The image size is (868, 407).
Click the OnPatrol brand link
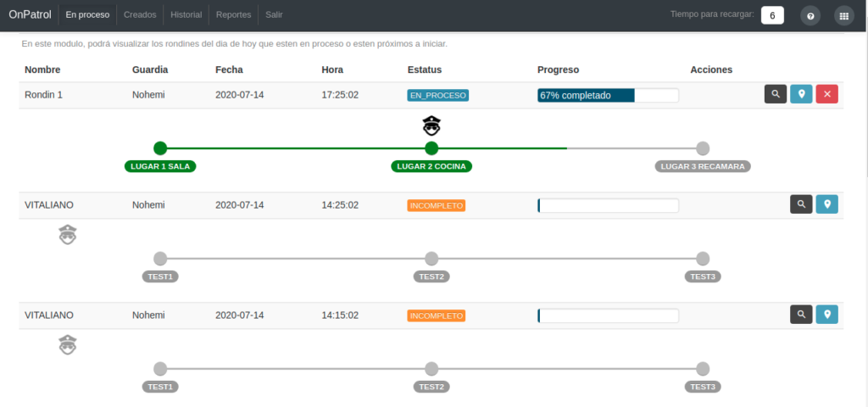pyautogui.click(x=30, y=15)
